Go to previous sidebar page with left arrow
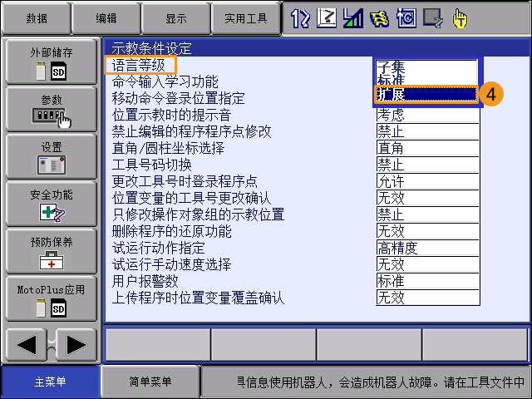 [27, 345]
